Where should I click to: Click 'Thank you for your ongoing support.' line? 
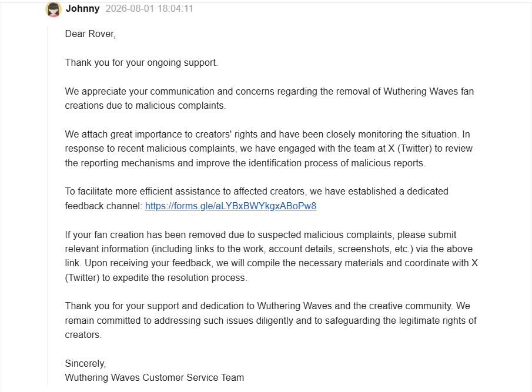(x=142, y=63)
